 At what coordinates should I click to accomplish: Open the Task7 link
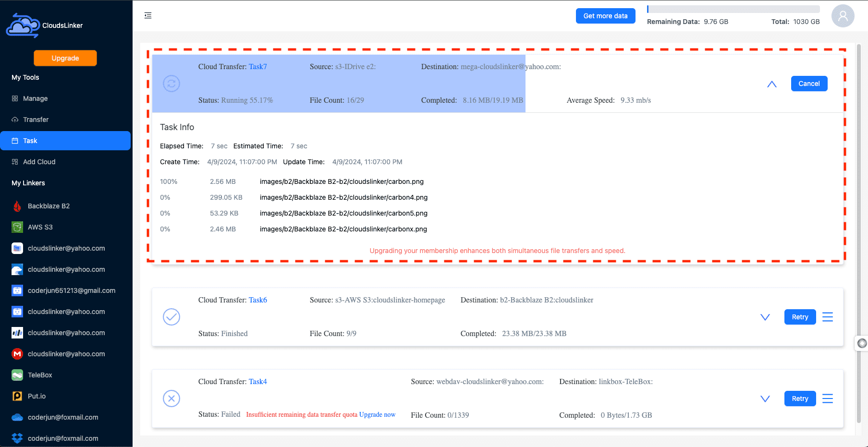pos(258,67)
